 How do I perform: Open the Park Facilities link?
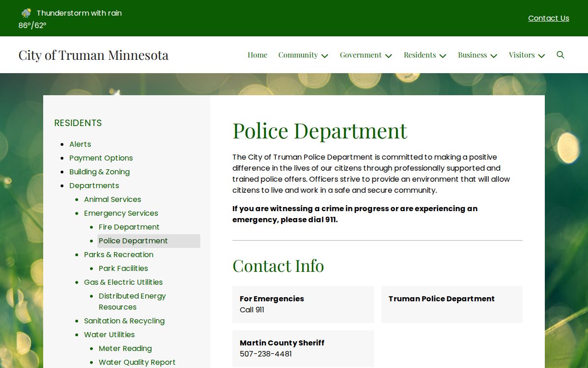click(x=123, y=268)
